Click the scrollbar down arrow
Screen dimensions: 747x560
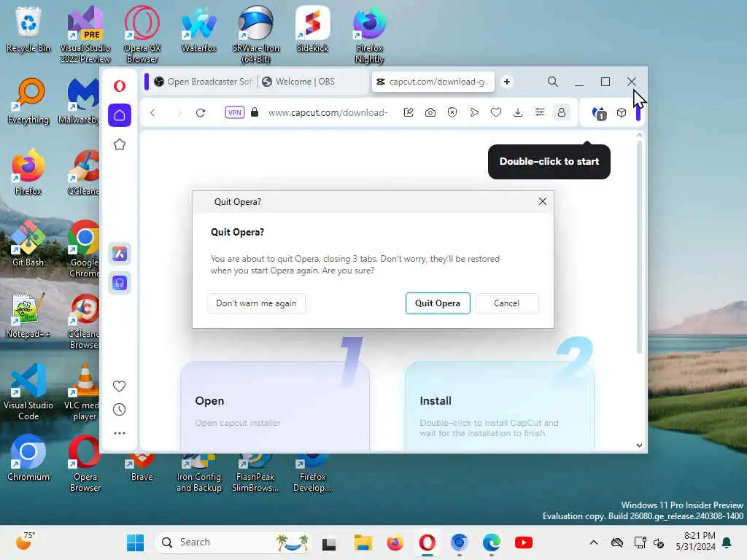(639, 446)
